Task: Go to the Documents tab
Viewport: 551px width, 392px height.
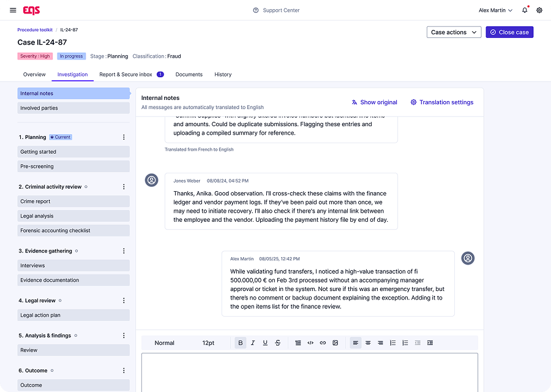Action: 189,75
